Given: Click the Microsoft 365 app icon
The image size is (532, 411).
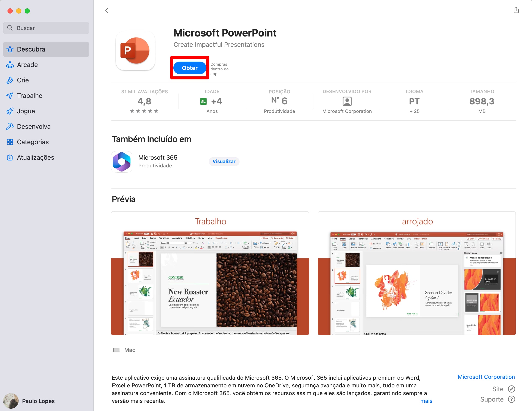Looking at the screenshot, I should tap(122, 162).
